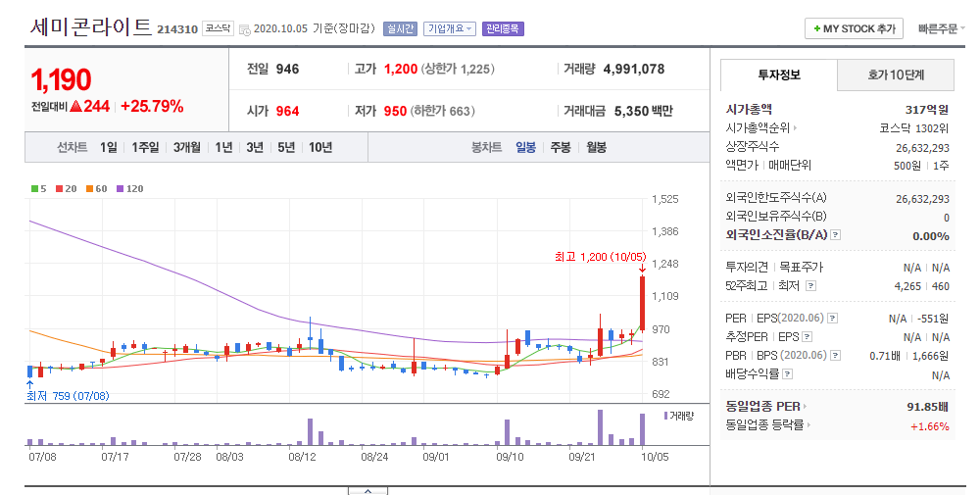This screenshot has width=980, height=495.
Task: Click the 09/10 date on the chart axis
Action: [x=510, y=457]
